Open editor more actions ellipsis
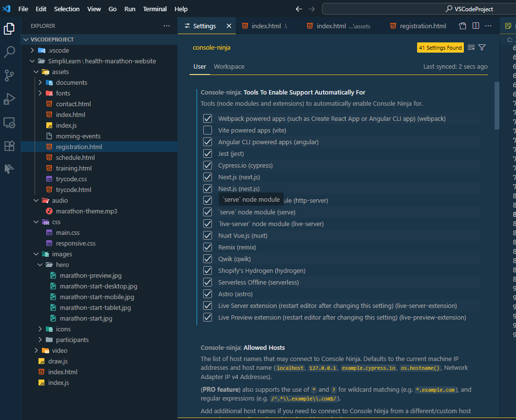The width and height of the screenshot is (516, 420). click(x=488, y=26)
